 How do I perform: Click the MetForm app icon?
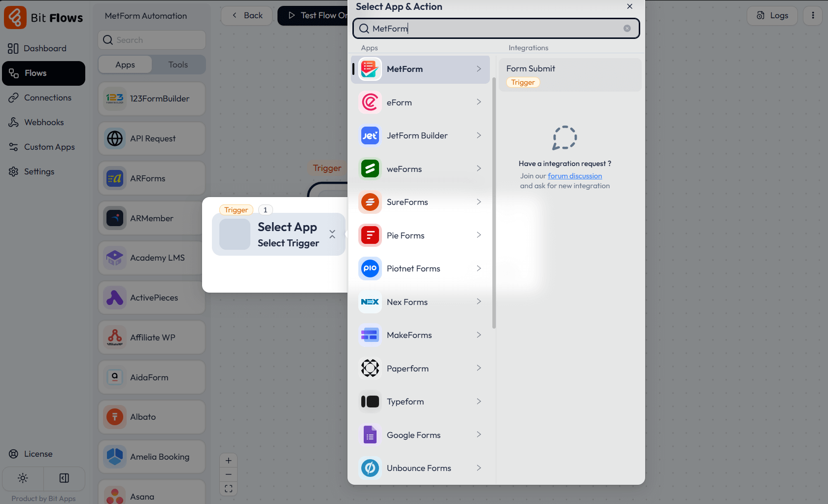pos(370,69)
